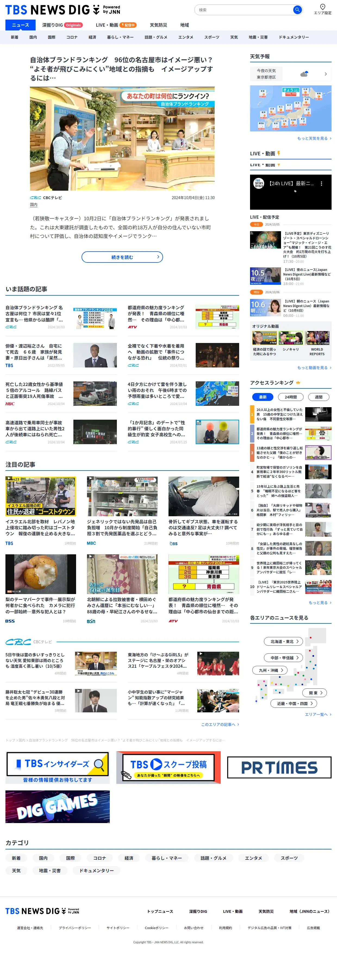Image resolution: width=337 pixels, height=980 pixels.
Task: Select the 24時間 ranking tab
Action: pyautogui.click(x=291, y=397)
